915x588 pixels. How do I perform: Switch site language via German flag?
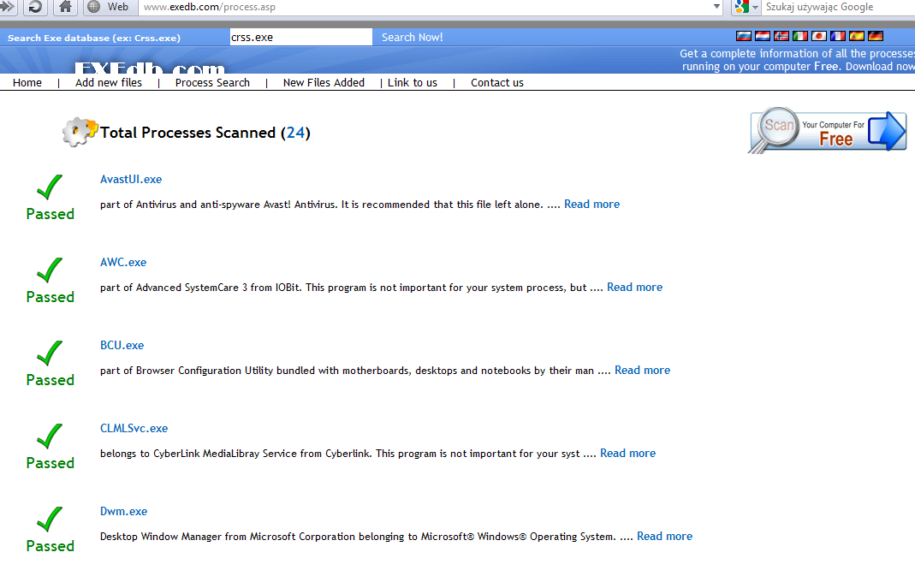[876, 36]
